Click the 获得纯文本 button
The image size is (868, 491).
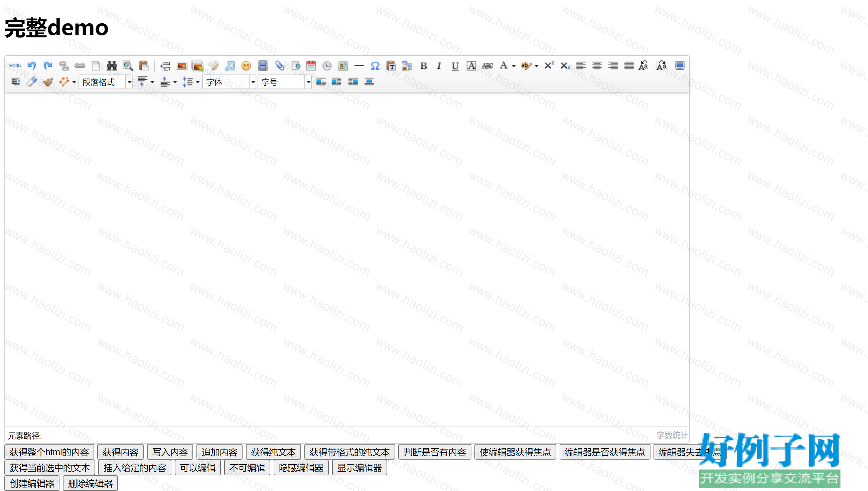pyautogui.click(x=273, y=452)
